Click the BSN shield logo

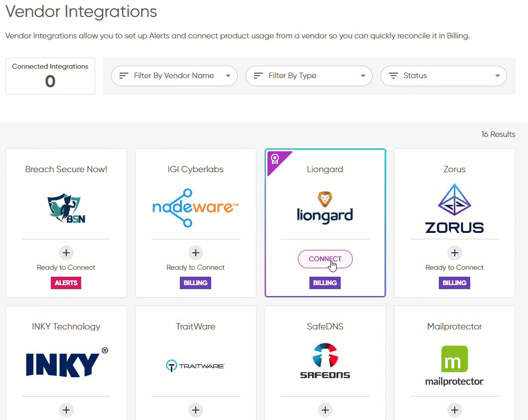[x=66, y=208]
